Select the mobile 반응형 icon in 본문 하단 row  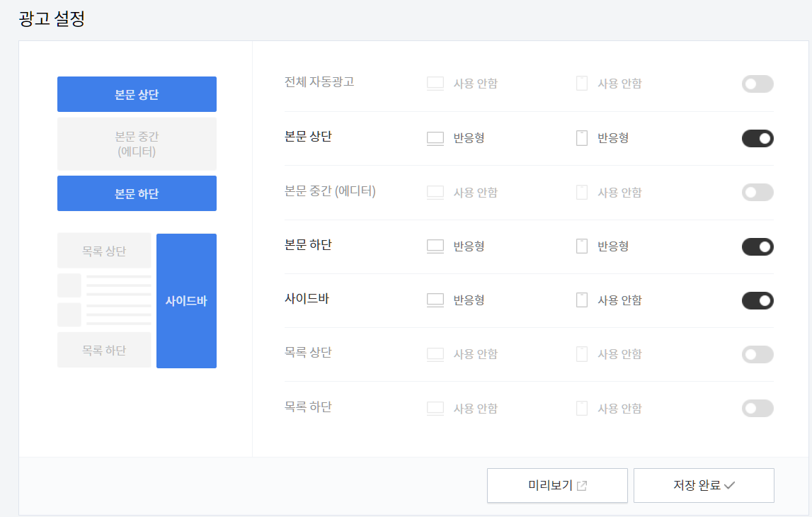click(x=581, y=246)
